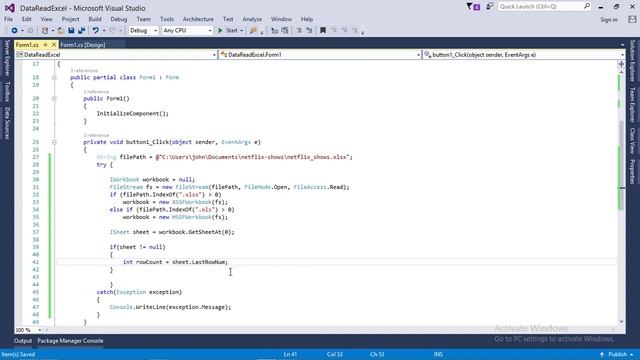Switch to the Form1.cs [Design] tab
This screenshot has height=360, width=640.
point(83,45)
